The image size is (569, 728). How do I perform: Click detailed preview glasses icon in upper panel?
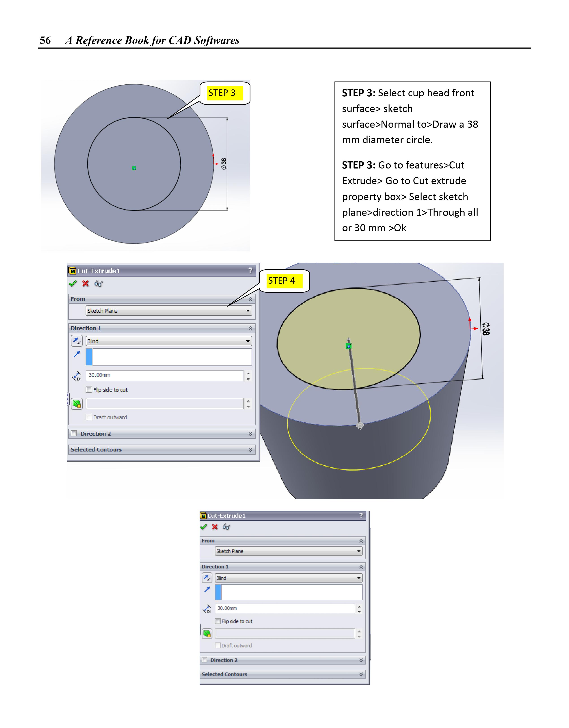pos(98,283)
